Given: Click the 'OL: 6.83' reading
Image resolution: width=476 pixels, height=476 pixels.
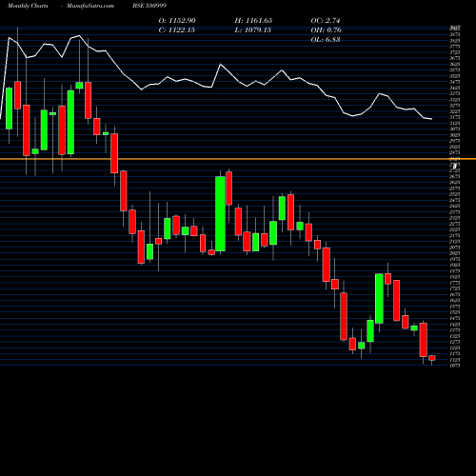Looking at the screenshot, I should pos(326,40).
